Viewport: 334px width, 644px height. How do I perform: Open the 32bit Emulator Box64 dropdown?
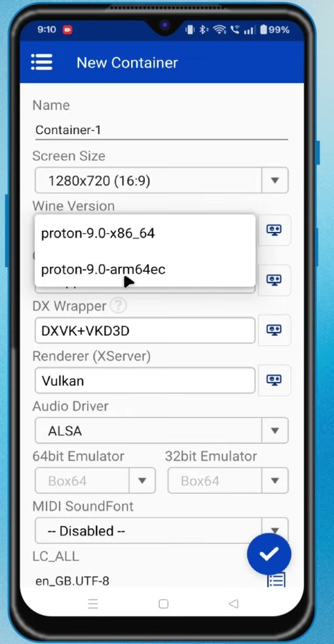coord(228,481)
